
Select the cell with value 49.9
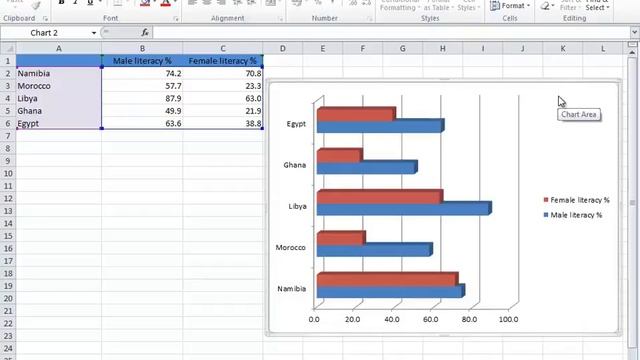(142, 111)
